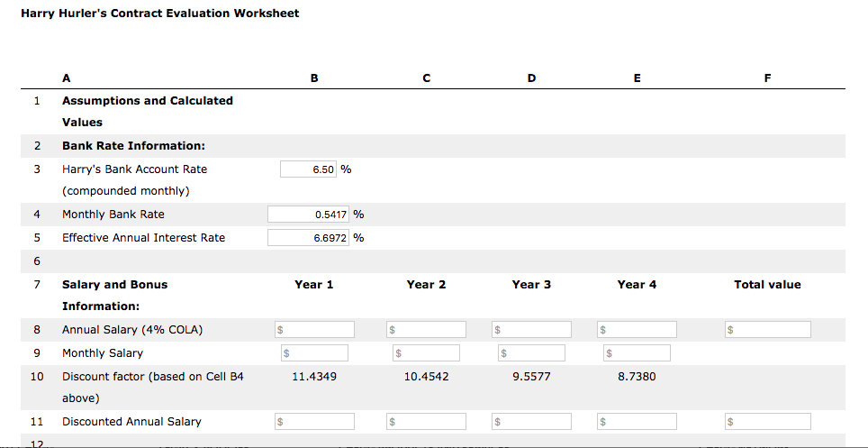Click Year 4 Annual Salary input
This screenshot has height=448, width=868.
tap(637, 330)
